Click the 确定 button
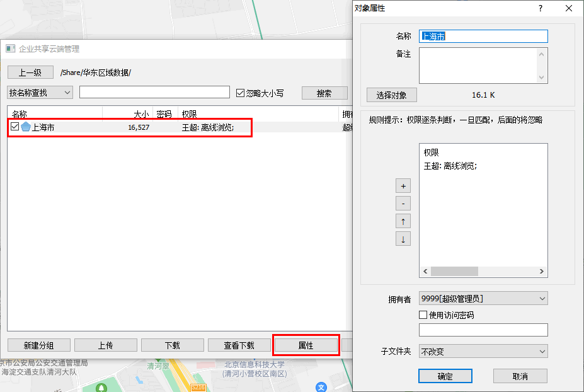Screen dimensions: 584x392 coord(445,376)
